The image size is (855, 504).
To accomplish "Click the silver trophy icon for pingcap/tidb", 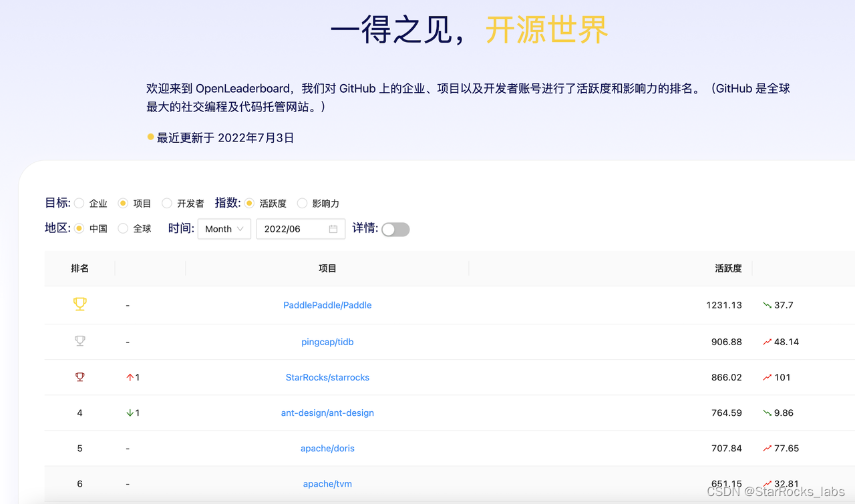I will (x=79, y=341).
